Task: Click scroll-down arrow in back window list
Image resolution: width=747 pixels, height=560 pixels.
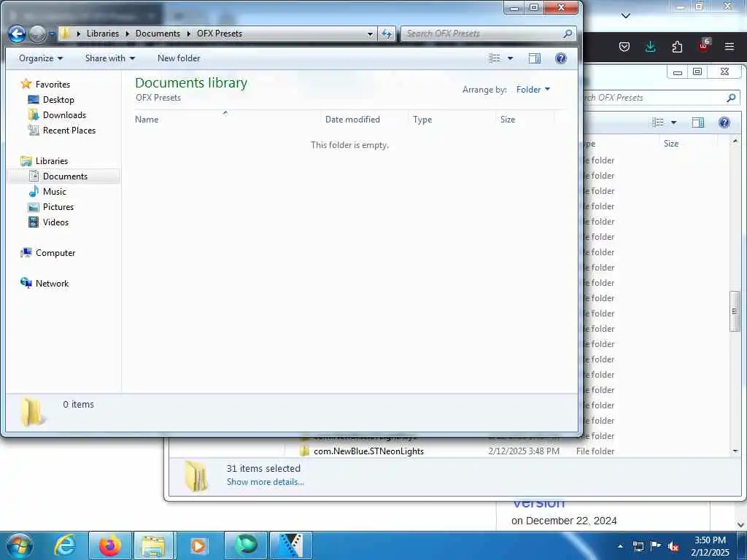Action: (x=735, y=451)
